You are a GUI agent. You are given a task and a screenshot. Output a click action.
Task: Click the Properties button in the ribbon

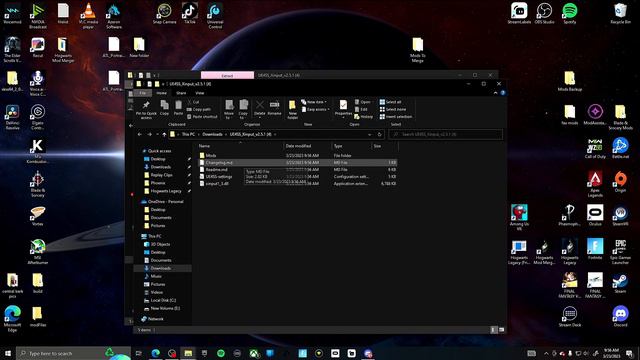point(343,109)
